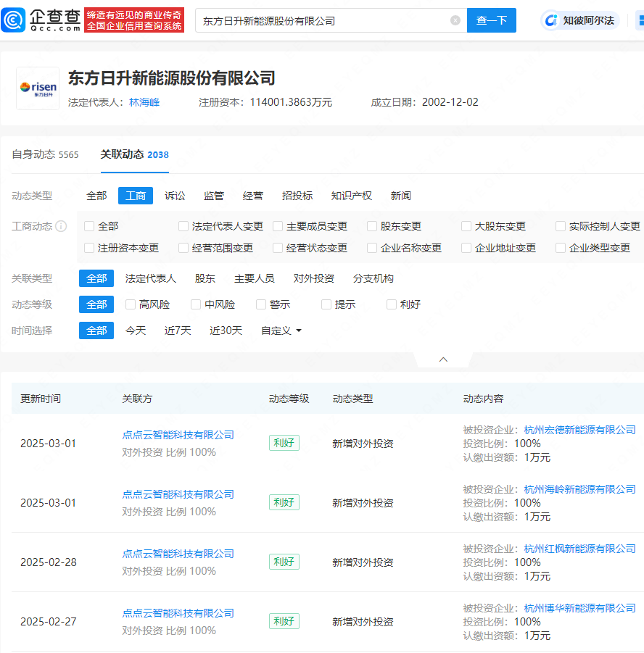
Task: Select 全部 under 关联类型
Action: (x=96, y=278)
